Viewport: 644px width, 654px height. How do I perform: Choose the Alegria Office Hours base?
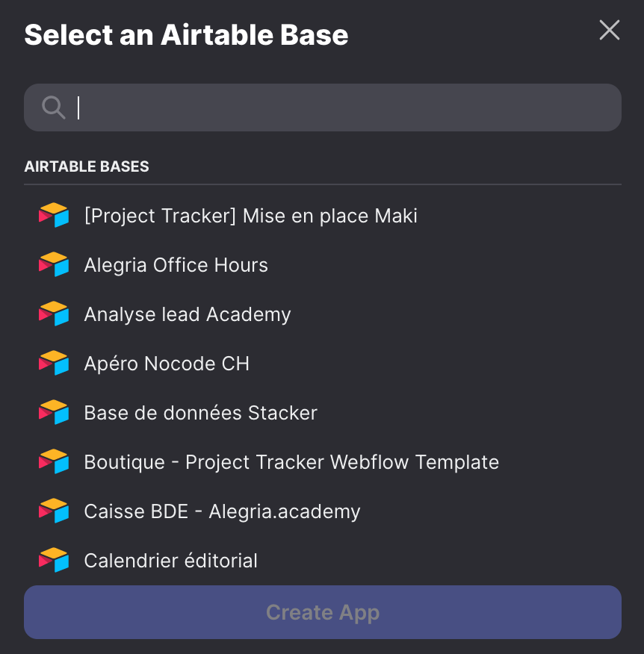323,265
